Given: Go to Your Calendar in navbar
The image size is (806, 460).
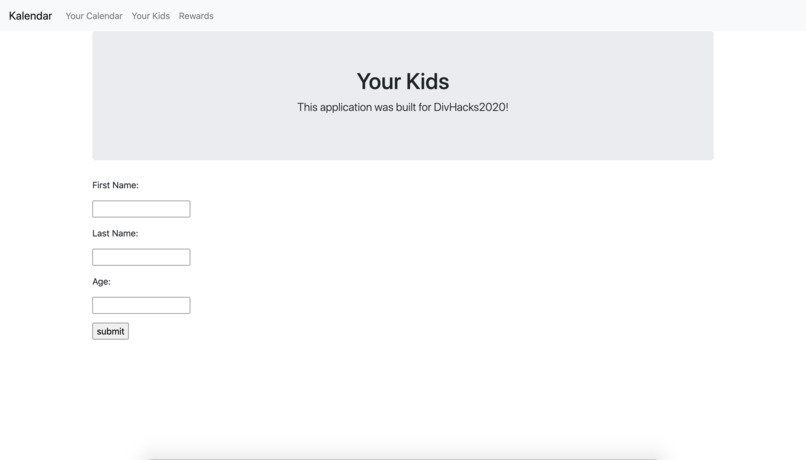Looking at the screenshot, I should [x=94, y=16].
